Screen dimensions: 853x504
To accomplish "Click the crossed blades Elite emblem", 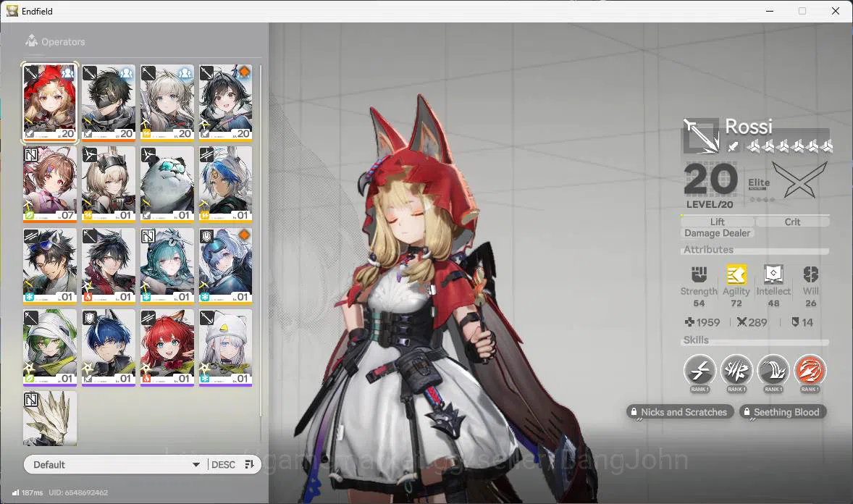I will (x=799, y=180).
